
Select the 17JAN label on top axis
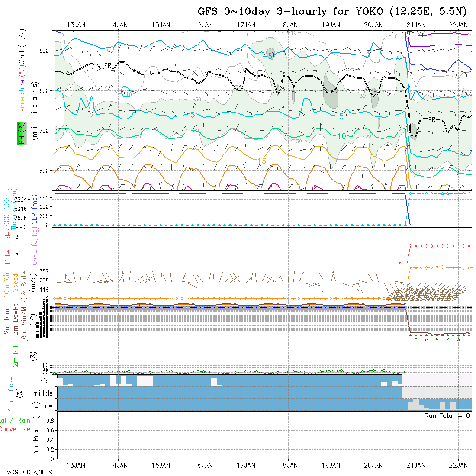pyautogui.click(x=246, y=25)
